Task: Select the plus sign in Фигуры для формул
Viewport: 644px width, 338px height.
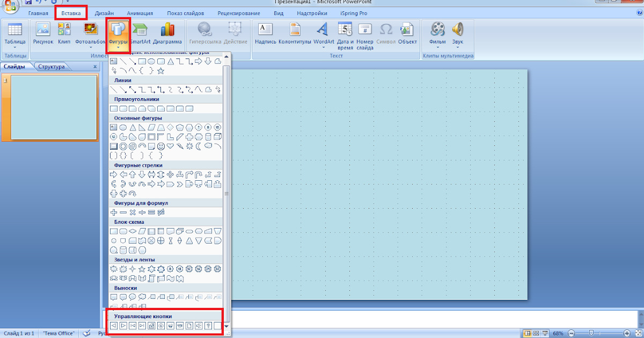Action: [x=113, y=212]
